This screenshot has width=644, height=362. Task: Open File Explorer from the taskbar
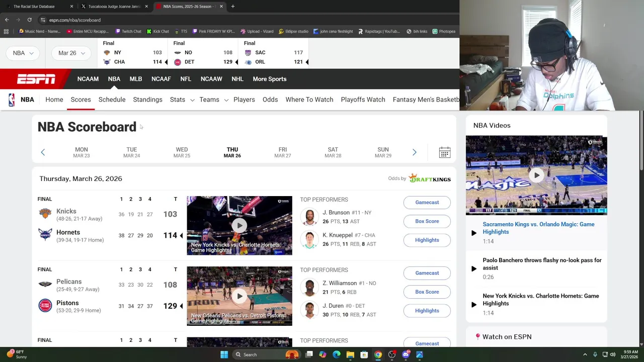350,354
